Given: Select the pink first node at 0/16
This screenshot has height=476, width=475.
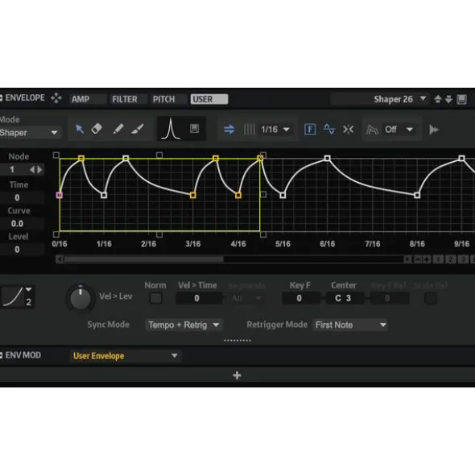Looking at the screenshot, I should tap(60, 195).
